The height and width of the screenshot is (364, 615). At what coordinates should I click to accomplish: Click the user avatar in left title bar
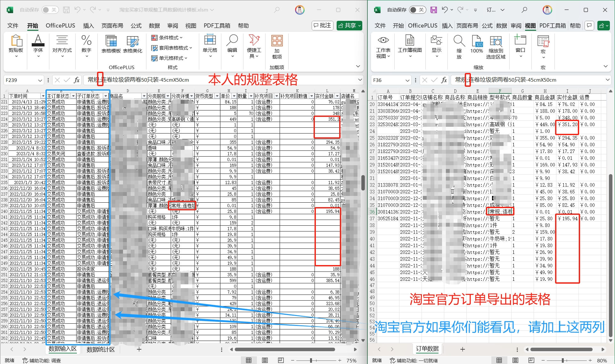[299, 10]
